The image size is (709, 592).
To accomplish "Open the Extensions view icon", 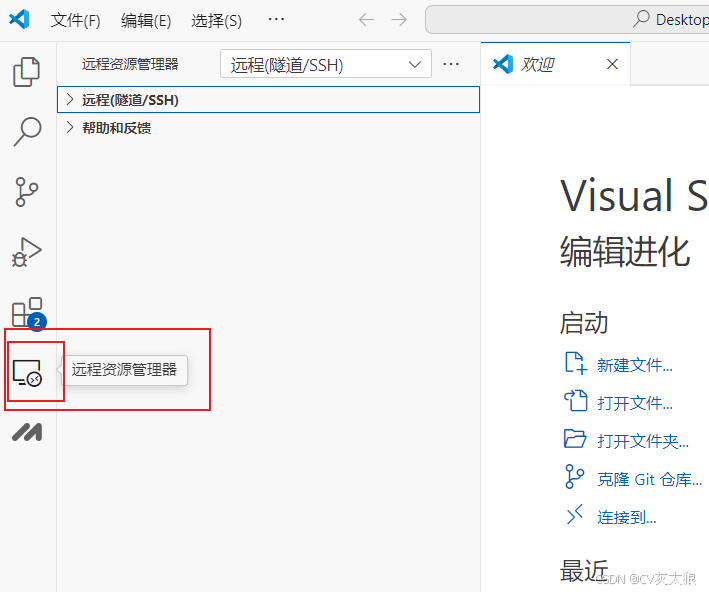I will click(28, 313).
